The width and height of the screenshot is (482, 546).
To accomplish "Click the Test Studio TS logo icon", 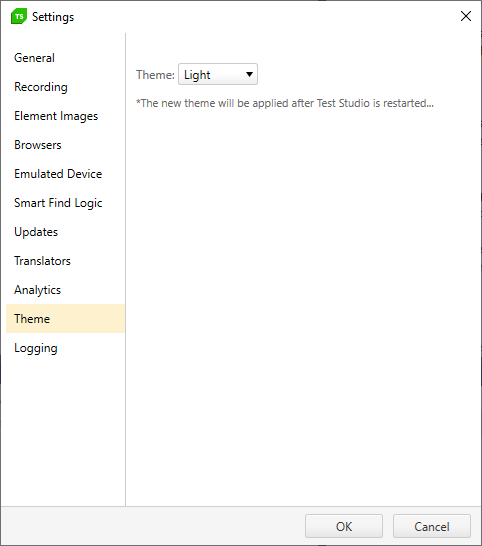I will click(19, 16).
